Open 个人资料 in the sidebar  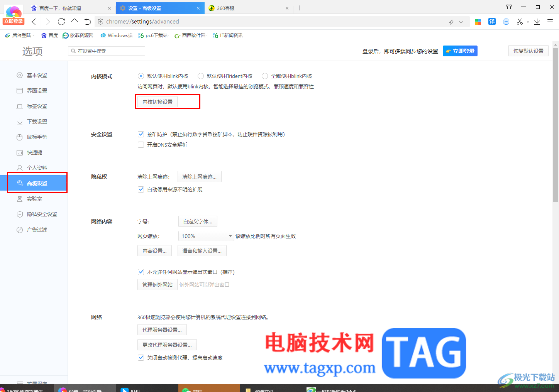click(x=34, y=168)
